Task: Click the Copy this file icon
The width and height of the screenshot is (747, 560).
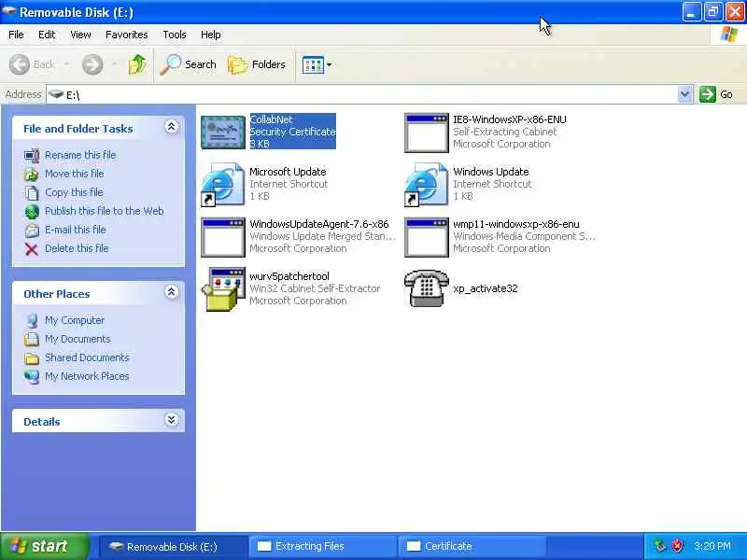Action: [x=32, y=193]
